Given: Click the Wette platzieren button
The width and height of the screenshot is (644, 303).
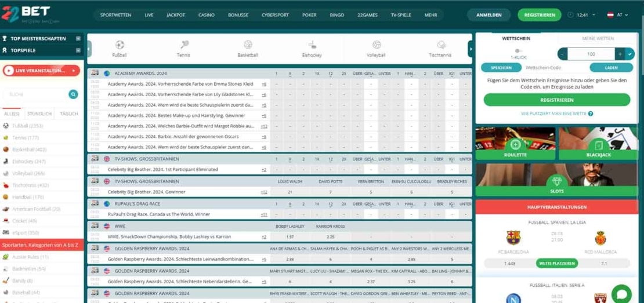Looking at the screenshot, I should pos(557,263).
